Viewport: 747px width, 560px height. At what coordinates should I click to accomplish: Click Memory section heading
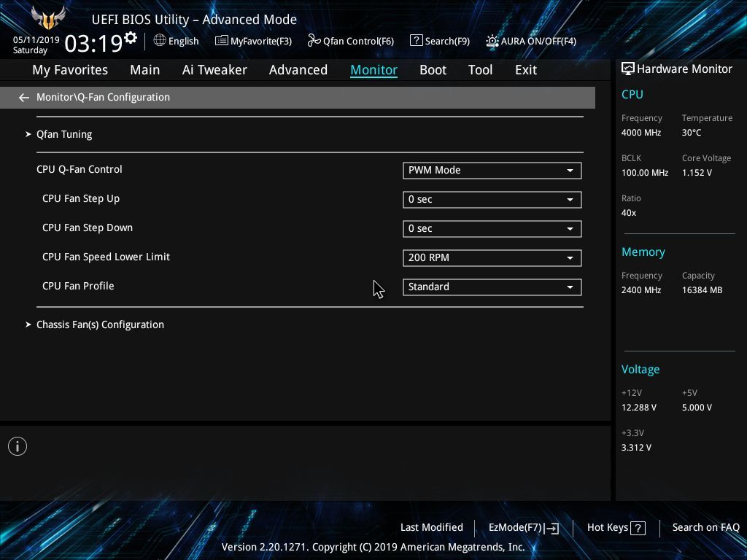643,252
